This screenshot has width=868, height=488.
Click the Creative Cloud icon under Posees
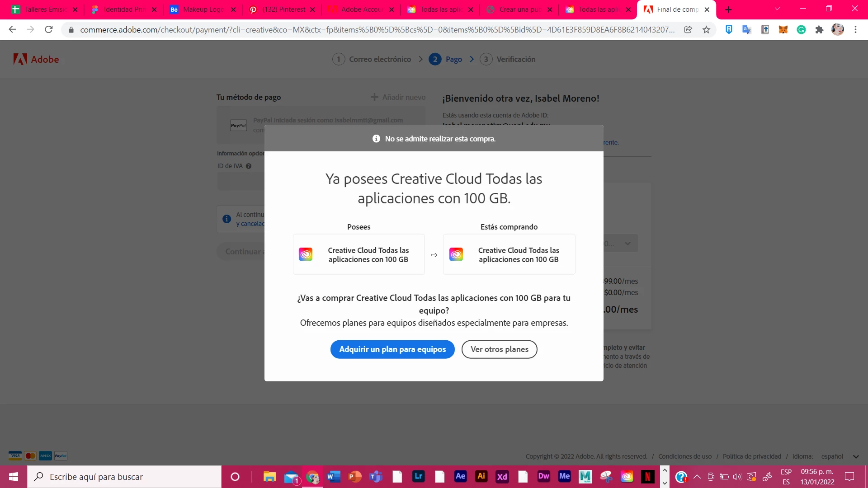pyautogui.click(x=306, y=254)
